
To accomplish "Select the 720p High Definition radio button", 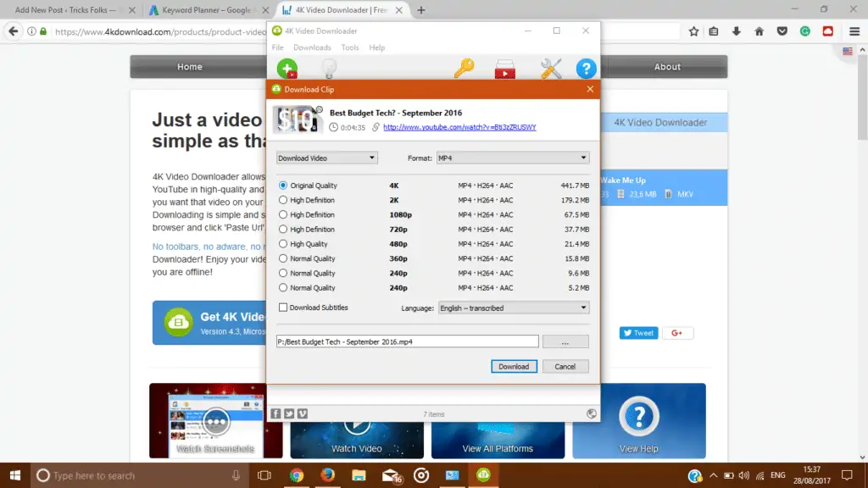I will 283,229.
